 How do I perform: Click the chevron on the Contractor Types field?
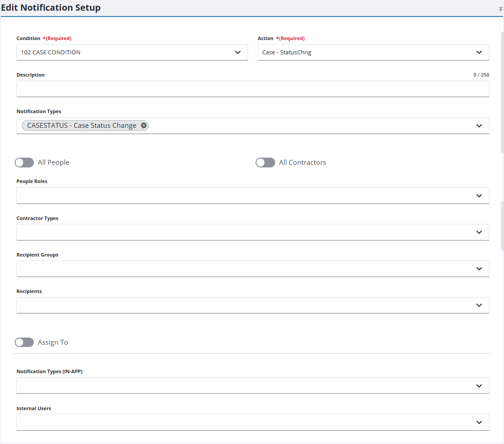coord(480,232)
